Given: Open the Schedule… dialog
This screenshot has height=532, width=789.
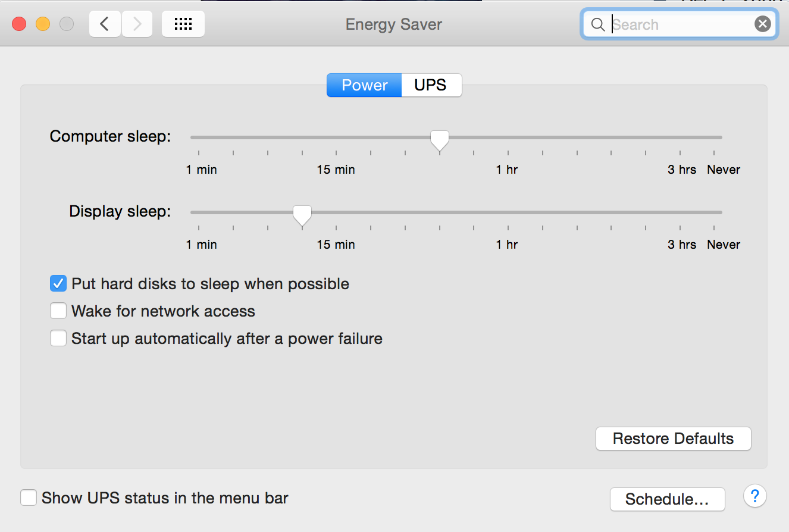Looking at the screenshot, I should (x=667, y=499).
